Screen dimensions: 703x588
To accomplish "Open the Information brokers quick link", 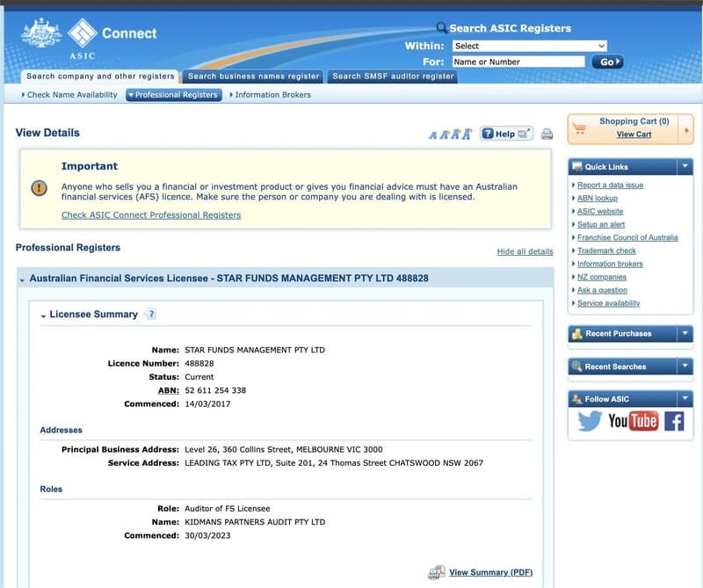I will pyautogui.click(x=610, y=264).
